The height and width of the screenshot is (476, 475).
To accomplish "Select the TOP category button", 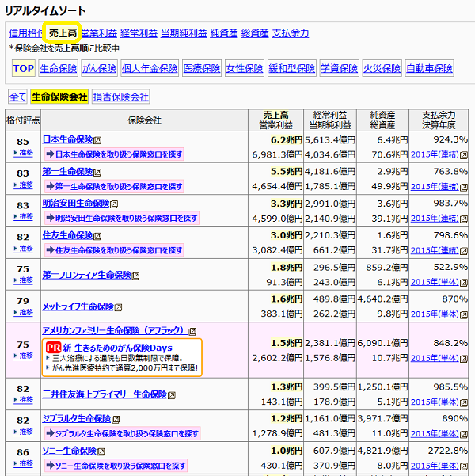I will pos(24,68).
